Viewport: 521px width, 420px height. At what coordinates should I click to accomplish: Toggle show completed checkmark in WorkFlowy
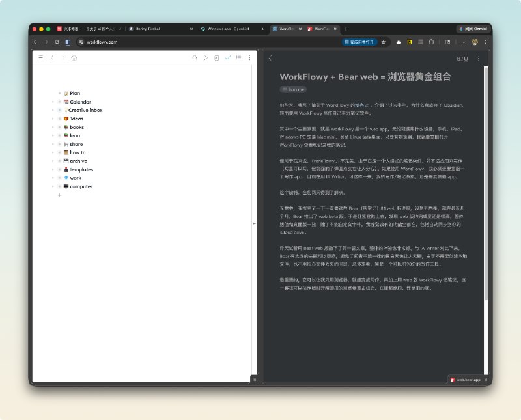pos(227,57)
